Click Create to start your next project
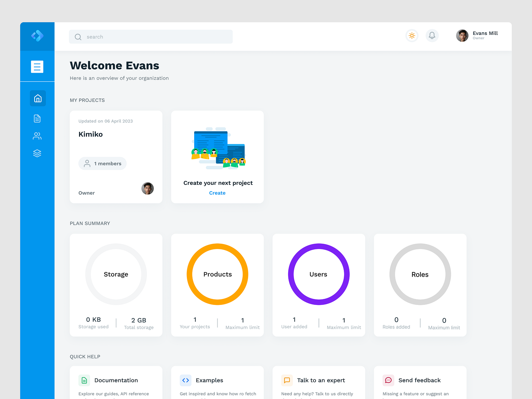The width and height of the screenshot is (532, 399). pos(217,193)
